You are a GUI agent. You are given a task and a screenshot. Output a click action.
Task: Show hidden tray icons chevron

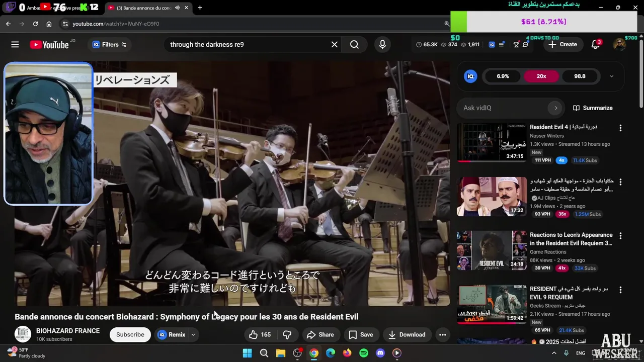tap(554, 353)
